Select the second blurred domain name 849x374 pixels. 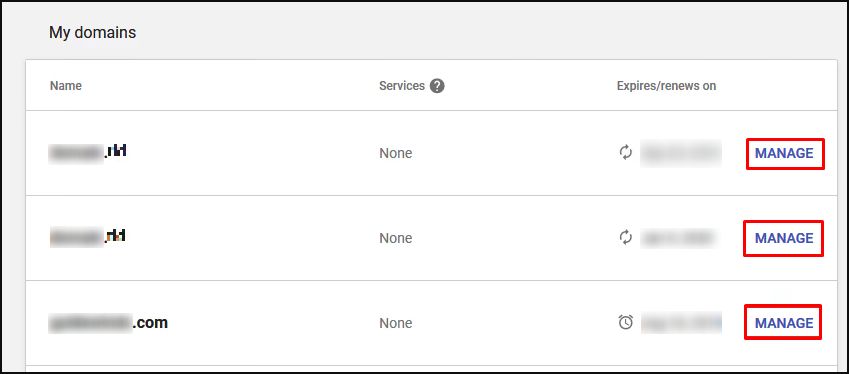(88, 237)
